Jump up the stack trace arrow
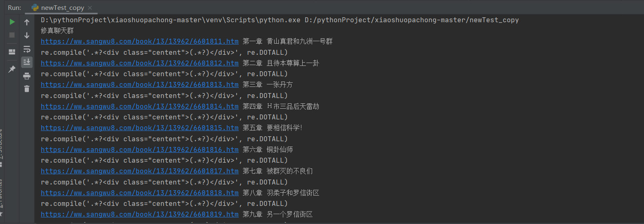 [27, 22]
